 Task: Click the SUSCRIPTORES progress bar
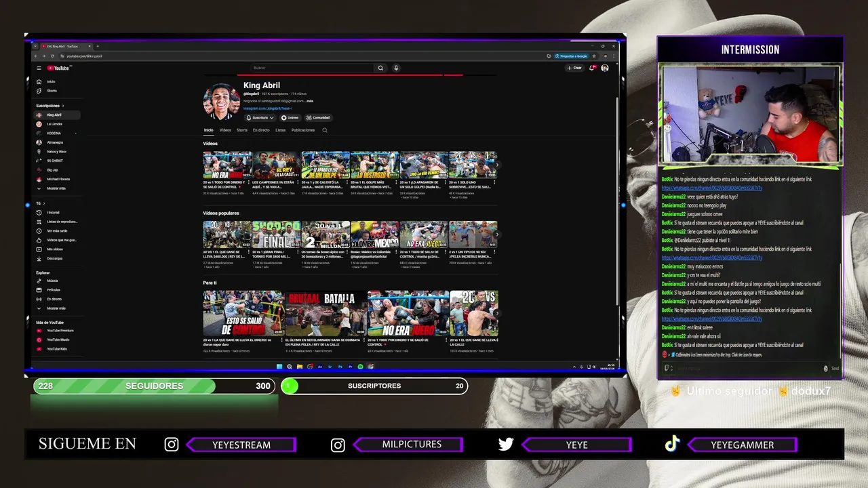coord(374,386)
